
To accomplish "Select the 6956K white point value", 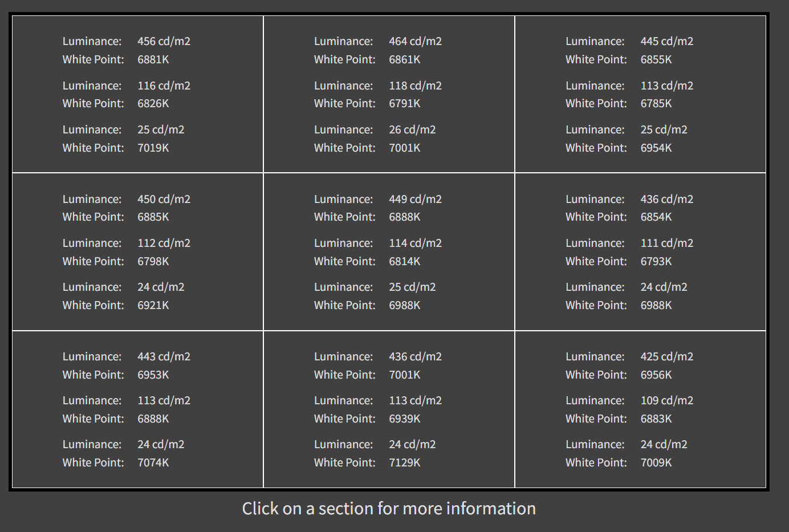I will pos(656,375).
